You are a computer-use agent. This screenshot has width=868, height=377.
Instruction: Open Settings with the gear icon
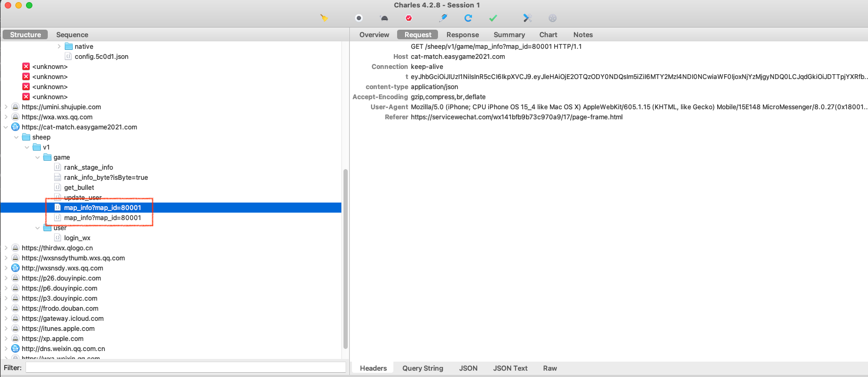tap(553, 18)
